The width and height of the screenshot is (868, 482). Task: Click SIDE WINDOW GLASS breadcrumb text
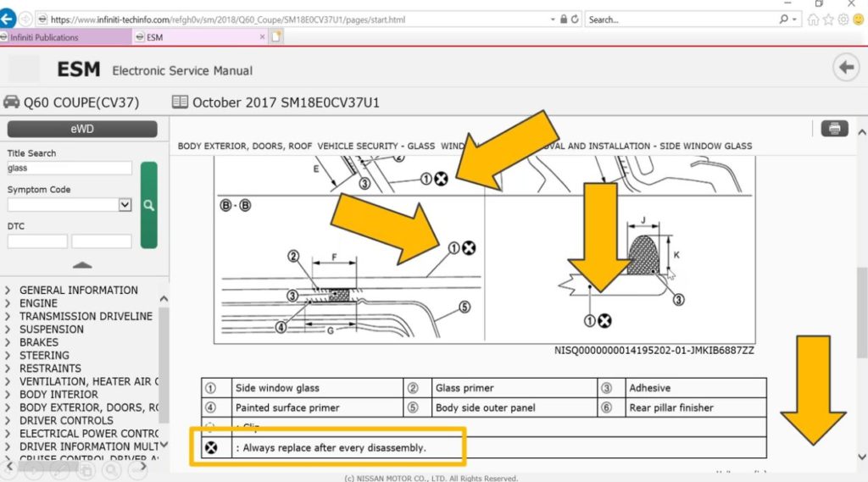tap(706, 146)
